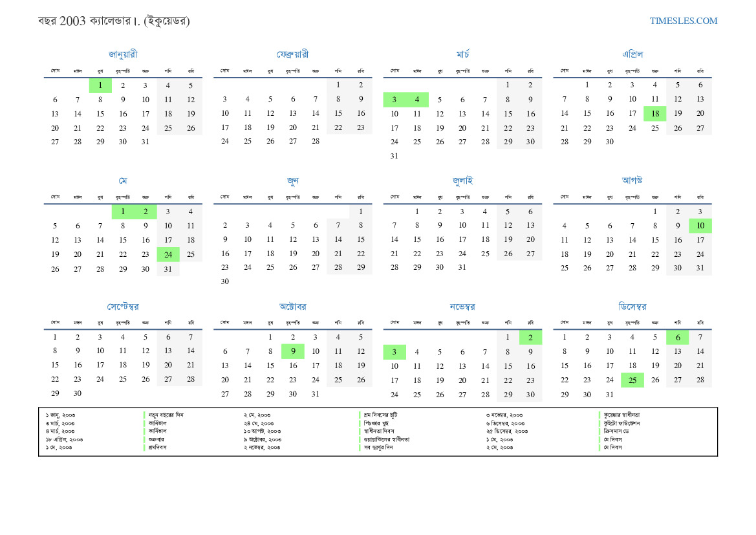756x535 pixels.
Task: Click highlighted date 3 in মার্চ
Action: click(394, 100)
